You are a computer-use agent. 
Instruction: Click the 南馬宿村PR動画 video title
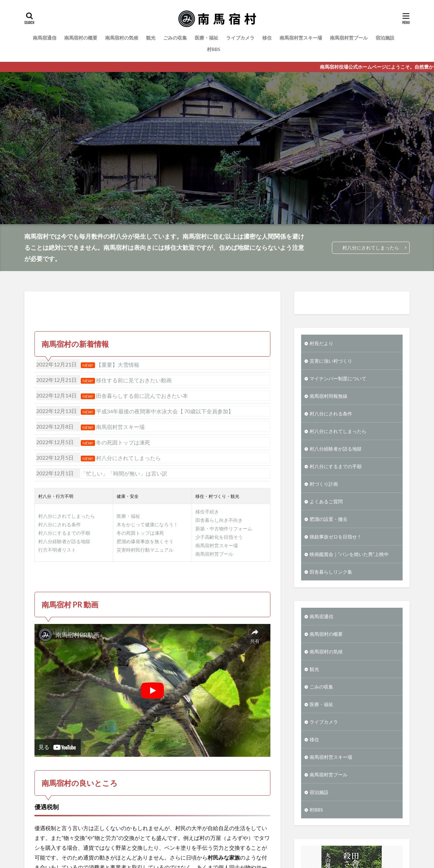pyautogui.click(x=77, y=635)
